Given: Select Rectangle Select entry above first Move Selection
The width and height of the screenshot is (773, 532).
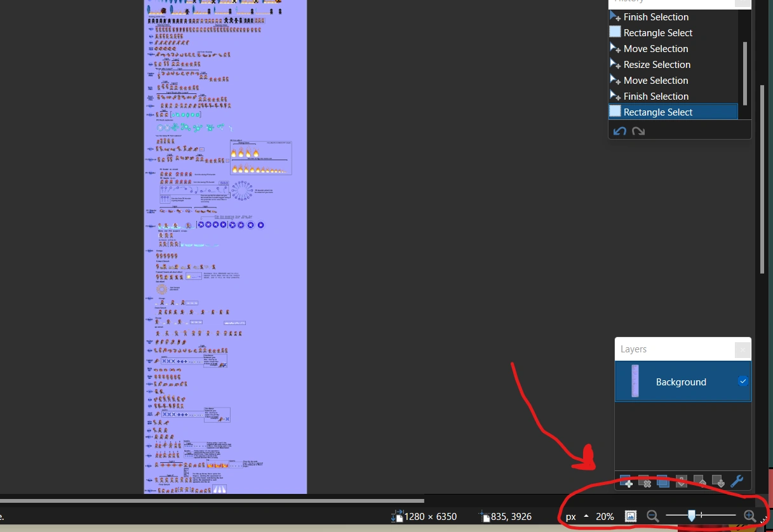Looking at the screenshot, I should (673, 32).
